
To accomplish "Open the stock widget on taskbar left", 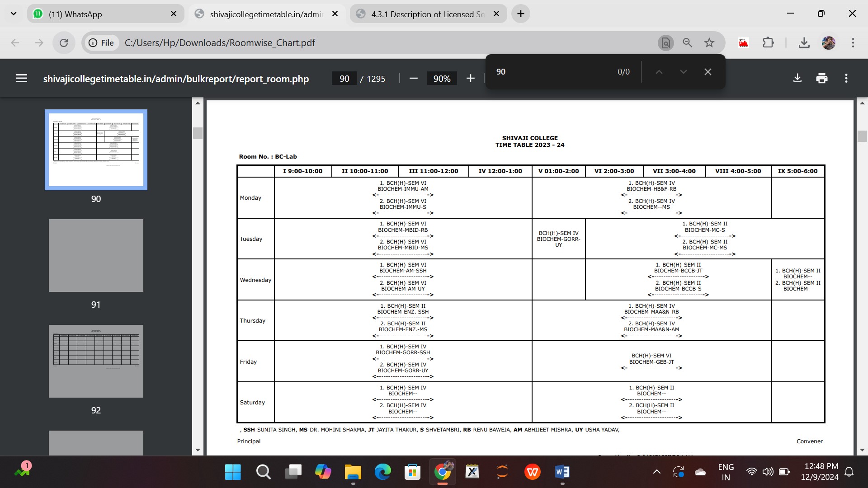I will pos(23,470).
